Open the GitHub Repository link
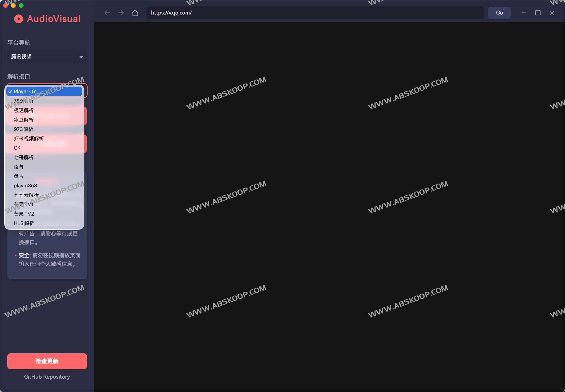The height and width of the screenshot is (392, 565). point(47,377)
